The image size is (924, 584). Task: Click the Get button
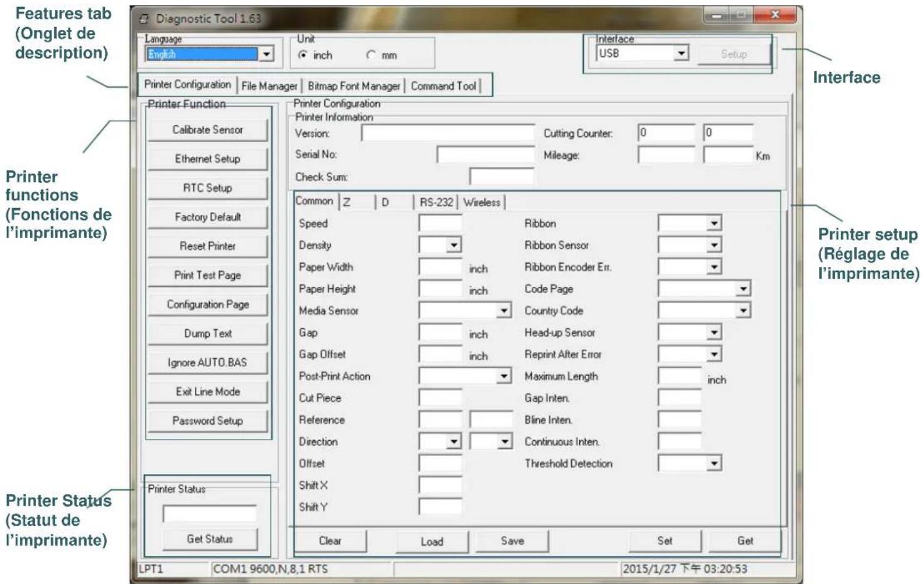pos(745,541)
